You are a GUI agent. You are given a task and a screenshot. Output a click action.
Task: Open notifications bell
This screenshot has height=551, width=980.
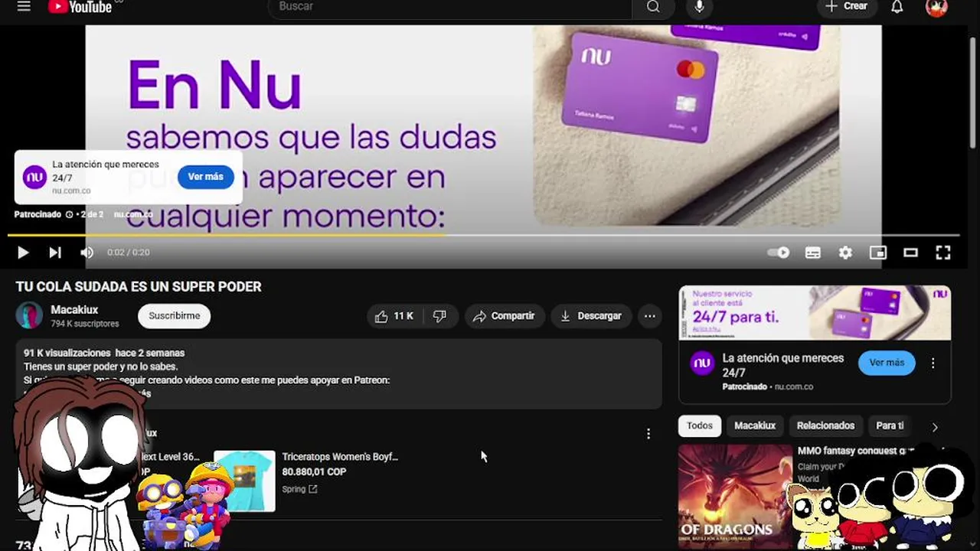point(897,6)
